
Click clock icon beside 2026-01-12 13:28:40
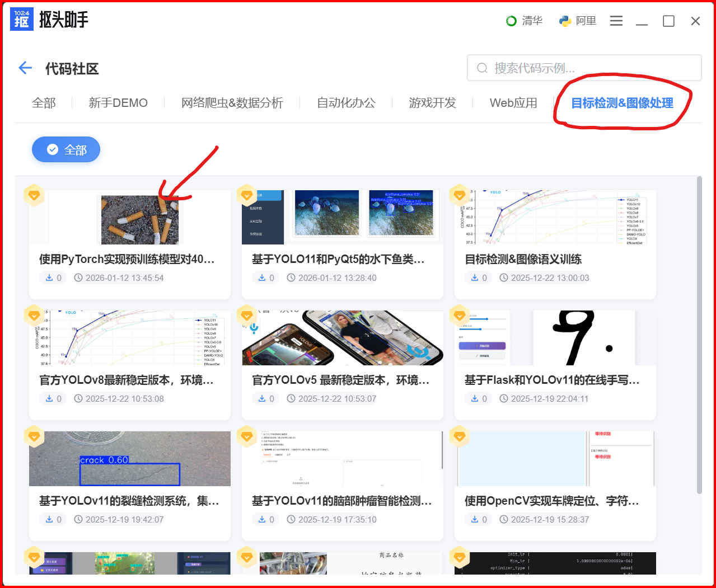click(x=291, y=277)
